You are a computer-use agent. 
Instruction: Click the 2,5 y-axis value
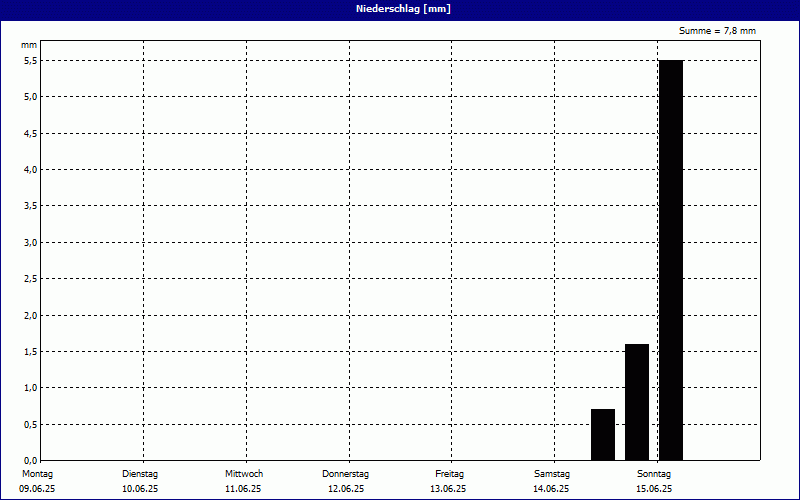tap(31, 279)
